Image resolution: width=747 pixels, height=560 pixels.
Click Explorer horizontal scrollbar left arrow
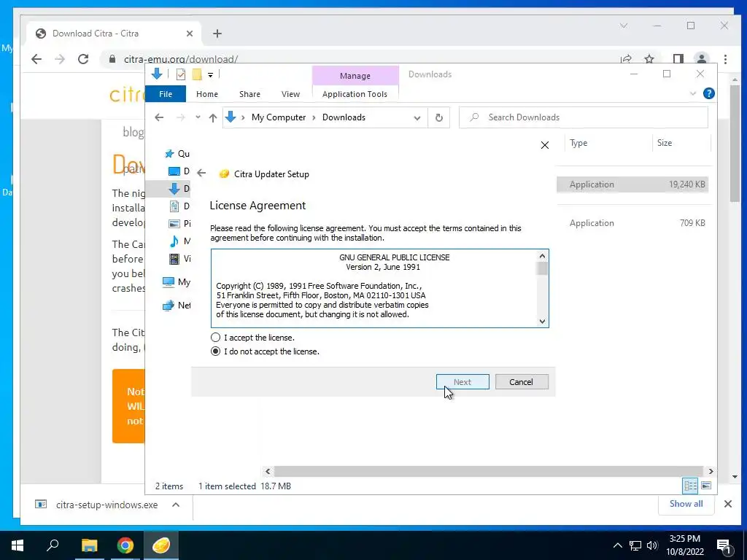point(268,471)
